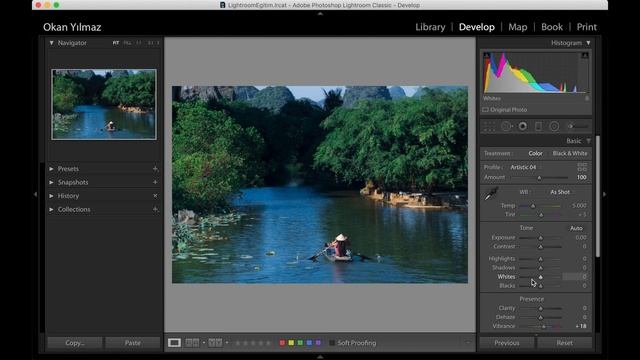Screen dimensions: 640x360
Task: Select the Adjustment Brush tool
Action: tap(578, 127)
